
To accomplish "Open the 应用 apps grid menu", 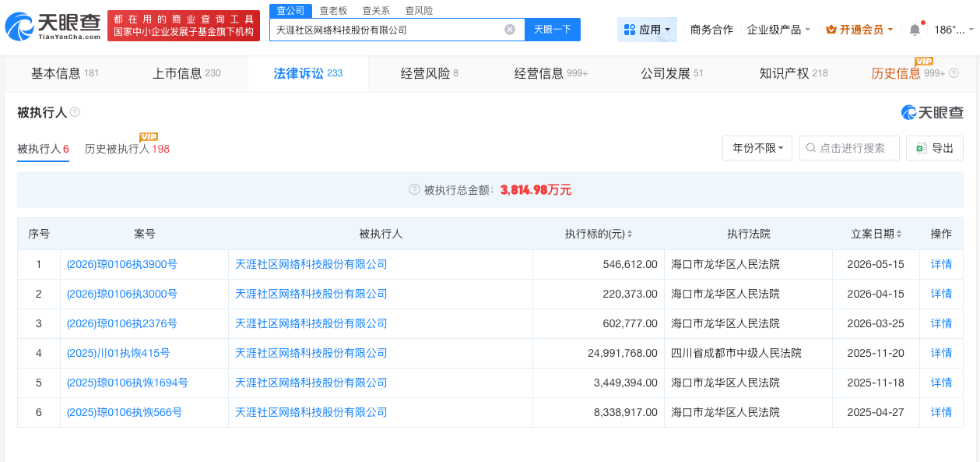I will click(647, 30).
